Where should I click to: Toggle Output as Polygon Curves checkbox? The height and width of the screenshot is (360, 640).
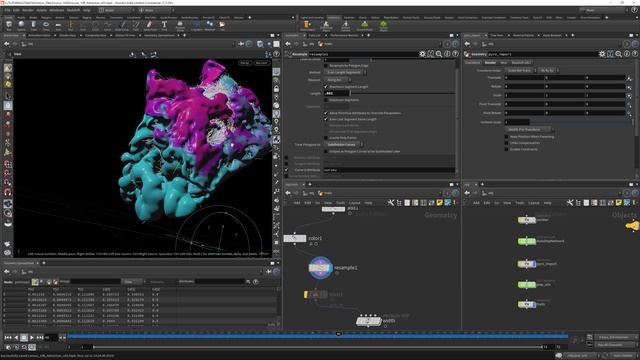[326, 151]
